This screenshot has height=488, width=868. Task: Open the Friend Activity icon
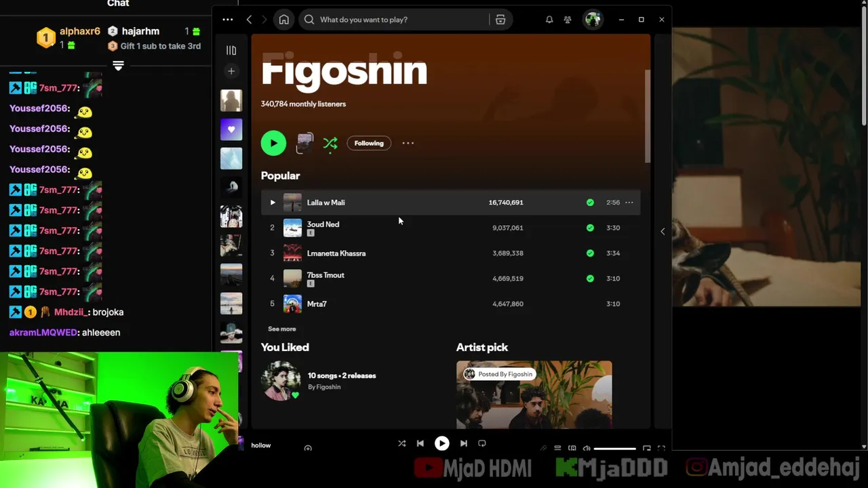tap(568, 20)
